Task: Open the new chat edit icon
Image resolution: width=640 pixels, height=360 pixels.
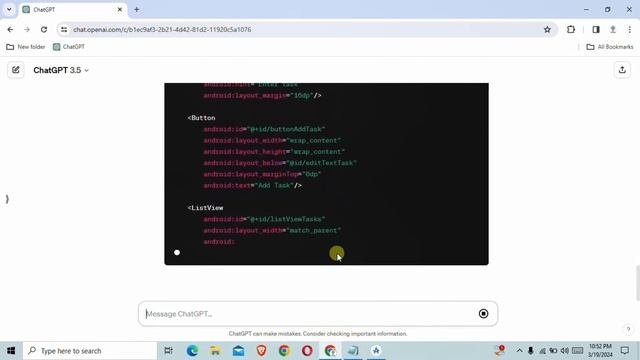Action: (16, 70)
